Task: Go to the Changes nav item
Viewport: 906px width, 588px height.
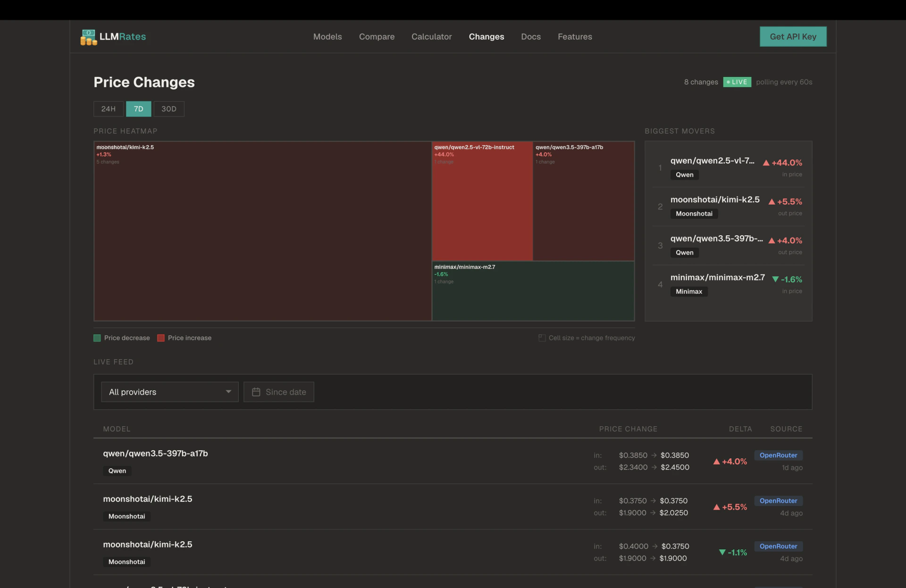Action: coord(487,37)
